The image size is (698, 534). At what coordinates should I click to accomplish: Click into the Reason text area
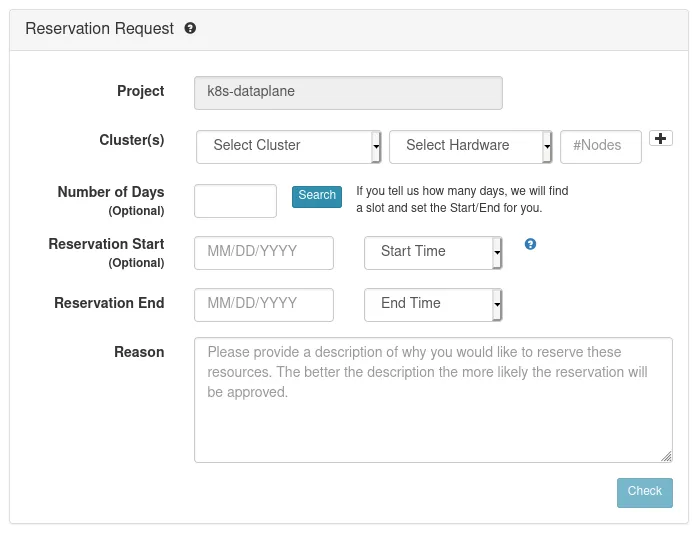pos(433,400)
